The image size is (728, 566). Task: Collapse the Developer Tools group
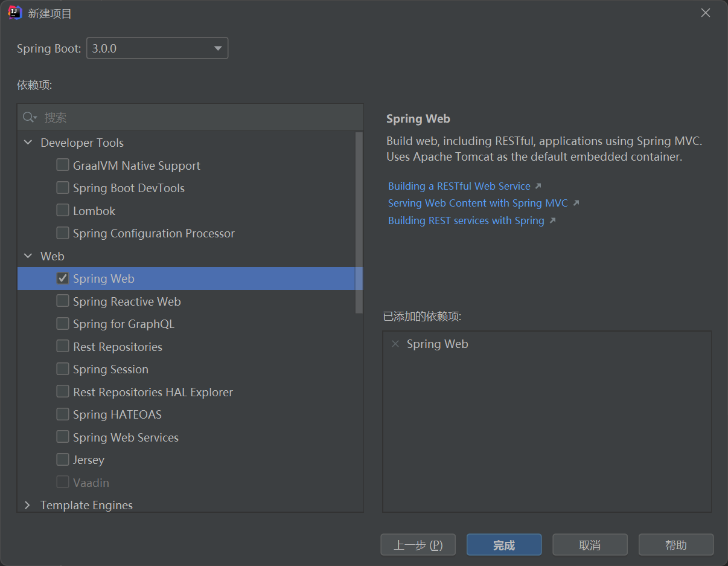click(x=27, y=143)
